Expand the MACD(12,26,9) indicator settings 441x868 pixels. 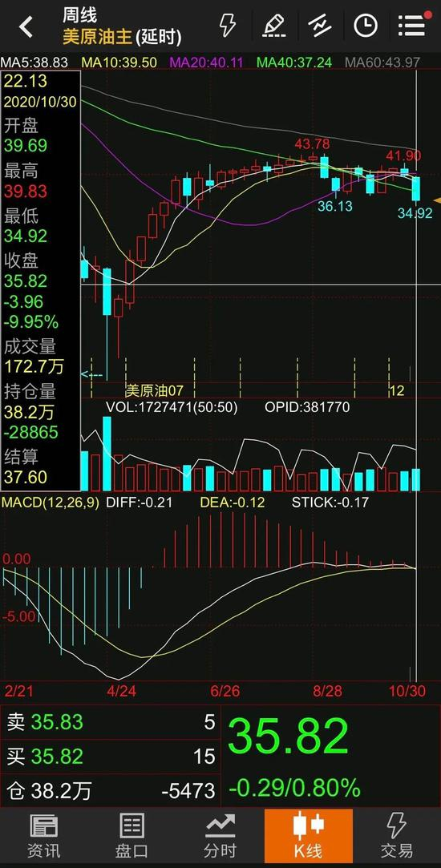[51, 503]
